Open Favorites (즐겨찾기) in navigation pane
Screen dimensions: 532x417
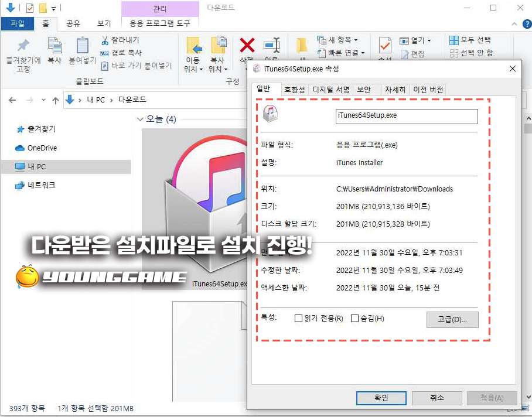pos(36,129)
